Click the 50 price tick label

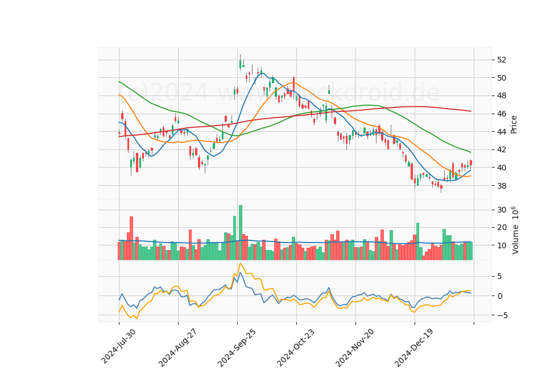pyautogui.click(x=502, y=78)
